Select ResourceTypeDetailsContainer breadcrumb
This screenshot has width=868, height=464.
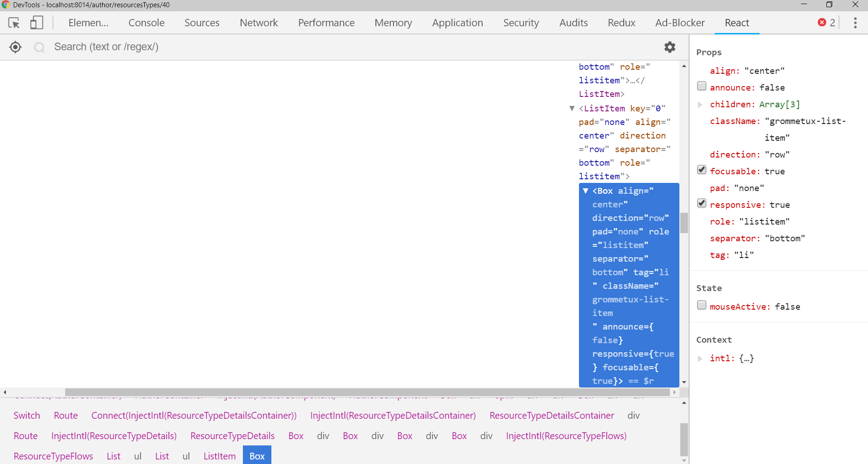click(x=552, y=416)
